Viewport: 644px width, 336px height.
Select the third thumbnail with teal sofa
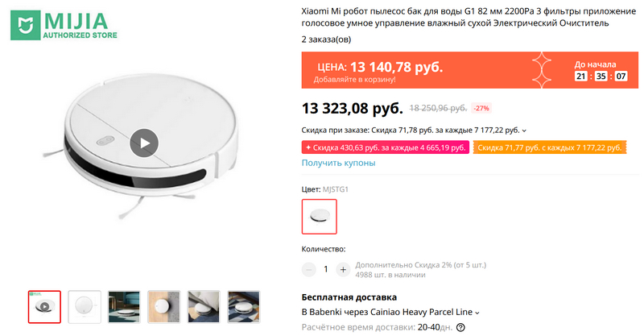click(x=124, y=307)
